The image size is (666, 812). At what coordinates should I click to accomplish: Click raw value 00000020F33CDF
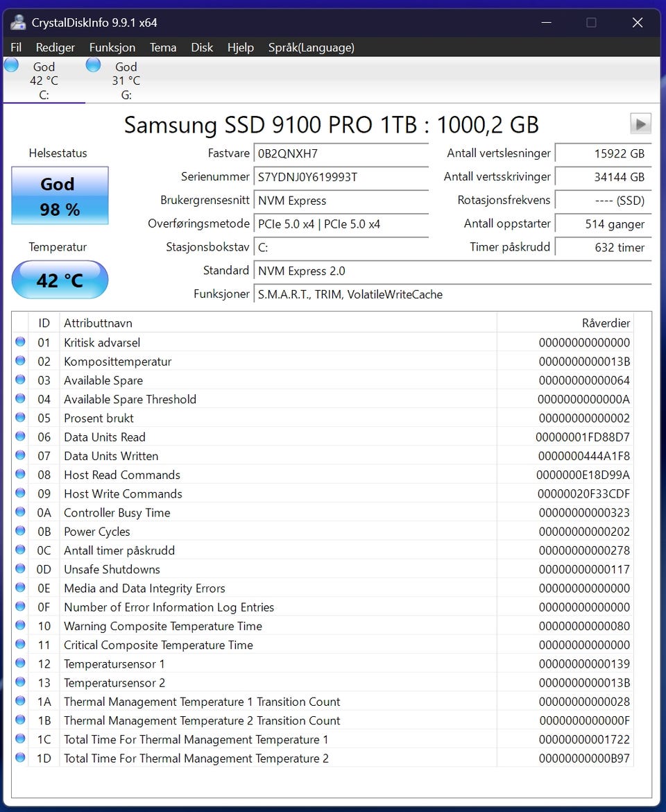tap(583, 493)
